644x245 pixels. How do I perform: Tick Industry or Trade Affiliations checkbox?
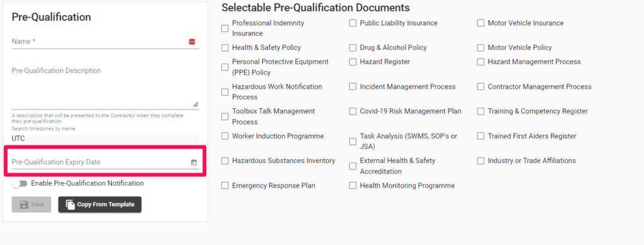480,161
